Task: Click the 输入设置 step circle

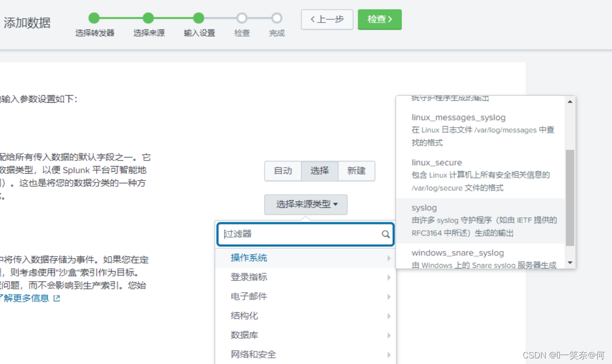Action: coord(199,18)
